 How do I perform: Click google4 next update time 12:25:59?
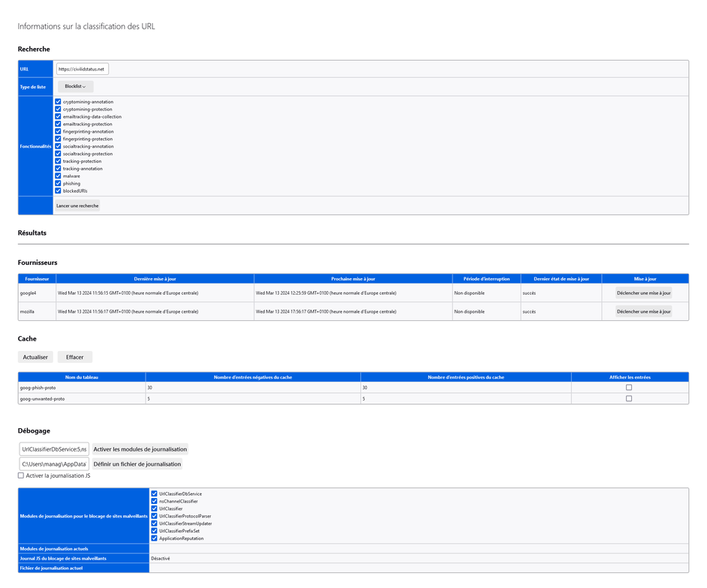326,292
